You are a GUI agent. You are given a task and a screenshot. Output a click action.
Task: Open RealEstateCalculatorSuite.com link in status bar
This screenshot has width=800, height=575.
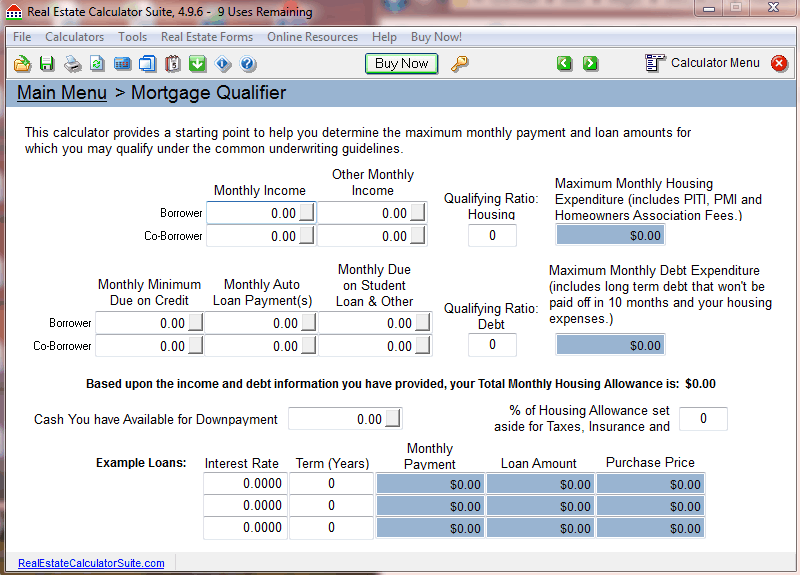point(91,563)
